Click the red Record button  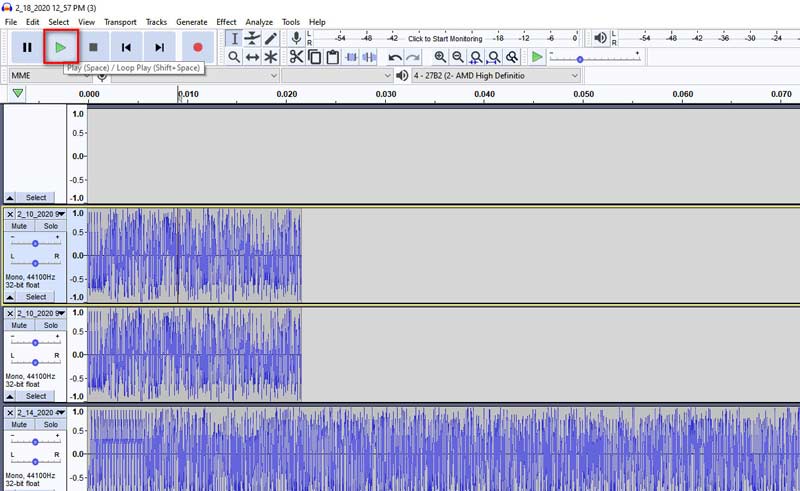click(x=197, y=46)
